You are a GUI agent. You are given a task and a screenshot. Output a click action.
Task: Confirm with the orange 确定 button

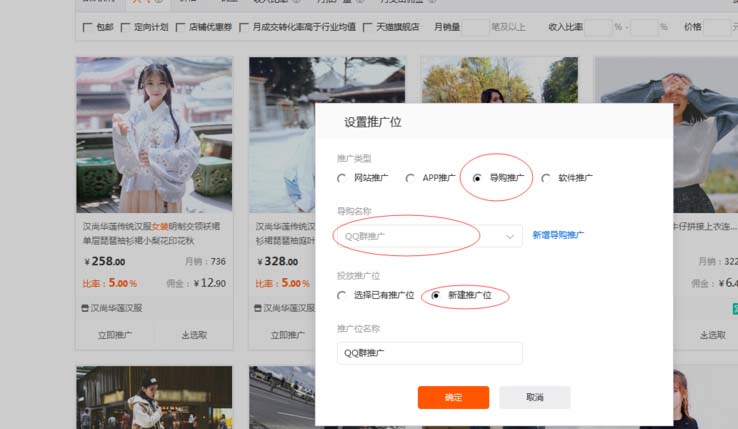453,397
